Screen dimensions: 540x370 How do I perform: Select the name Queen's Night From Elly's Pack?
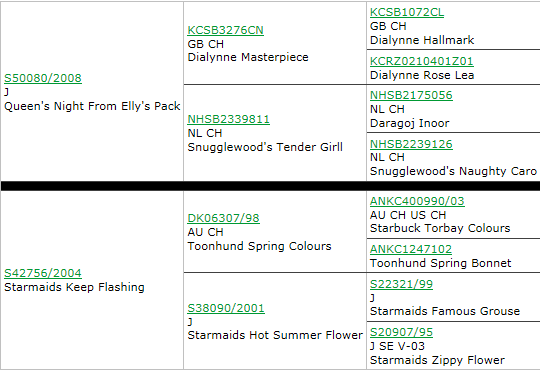pyautogui.click(x=92, y=106)
